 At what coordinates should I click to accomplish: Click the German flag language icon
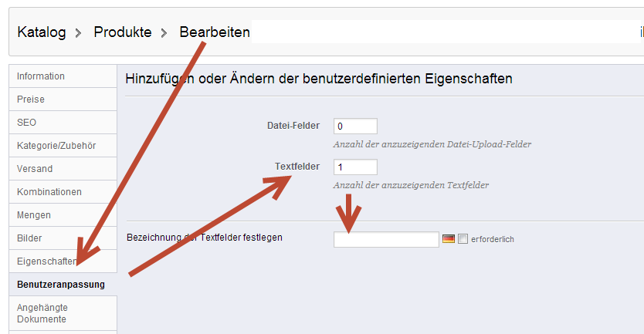click(448, 239)
